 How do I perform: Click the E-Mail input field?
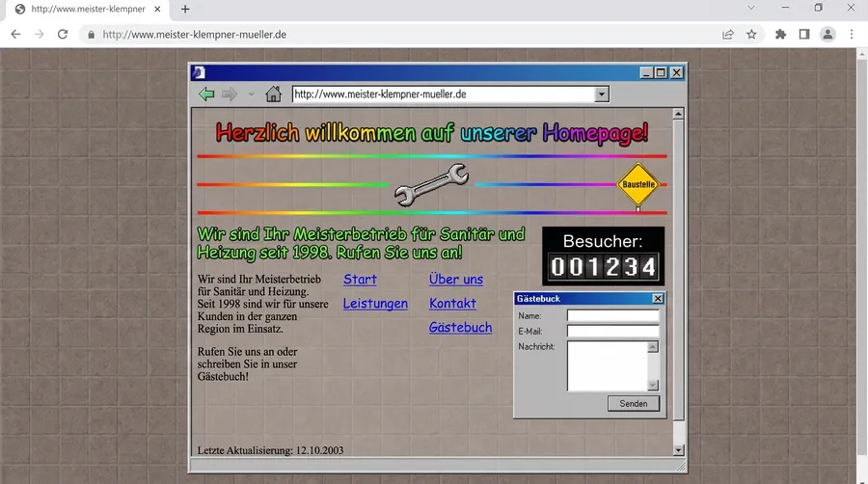612,332
